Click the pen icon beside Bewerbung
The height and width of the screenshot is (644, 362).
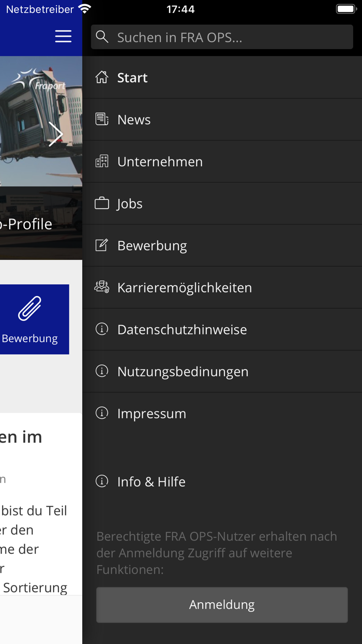click(x=102, y=245)
